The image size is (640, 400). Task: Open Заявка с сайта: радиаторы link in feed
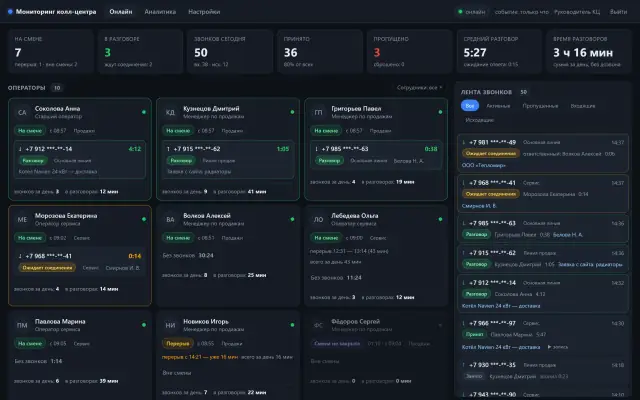click(590, 264)
